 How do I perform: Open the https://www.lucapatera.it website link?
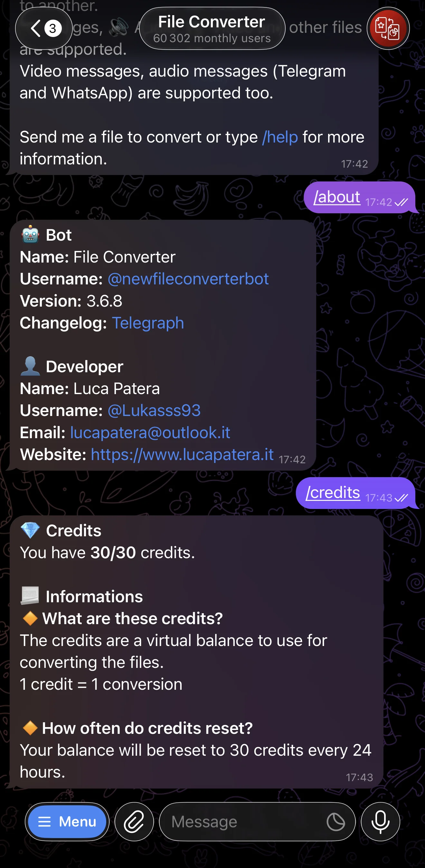182,455
